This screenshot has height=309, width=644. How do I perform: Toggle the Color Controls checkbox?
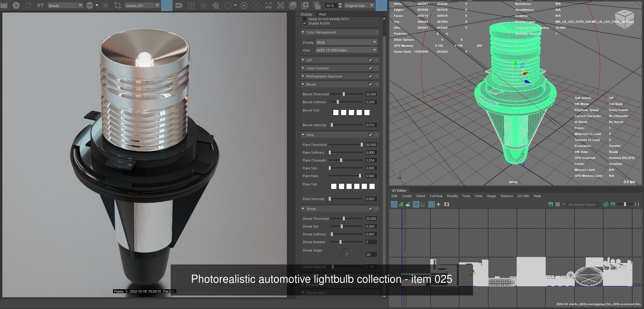[370, 68]
